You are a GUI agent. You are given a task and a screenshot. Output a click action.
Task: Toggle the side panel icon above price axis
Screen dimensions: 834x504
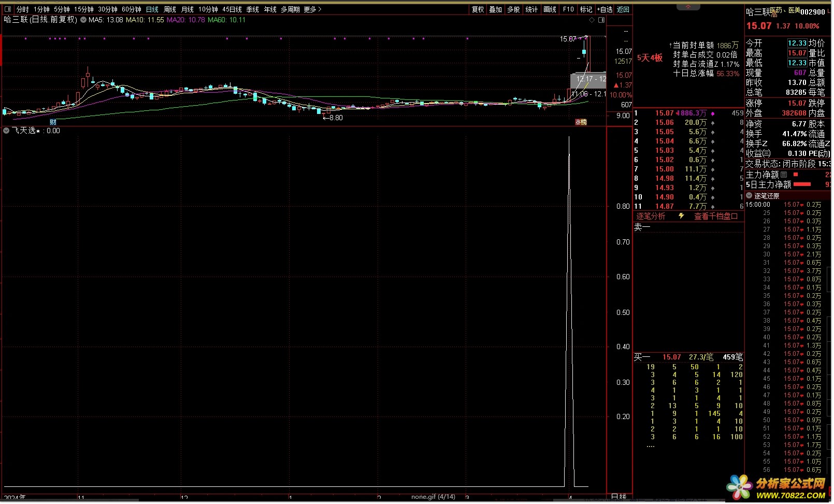601,20
